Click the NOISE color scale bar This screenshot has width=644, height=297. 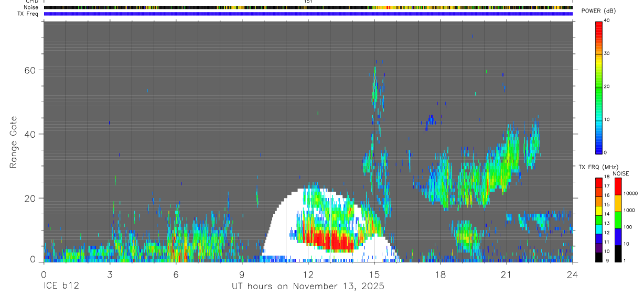tap(618, 220)
